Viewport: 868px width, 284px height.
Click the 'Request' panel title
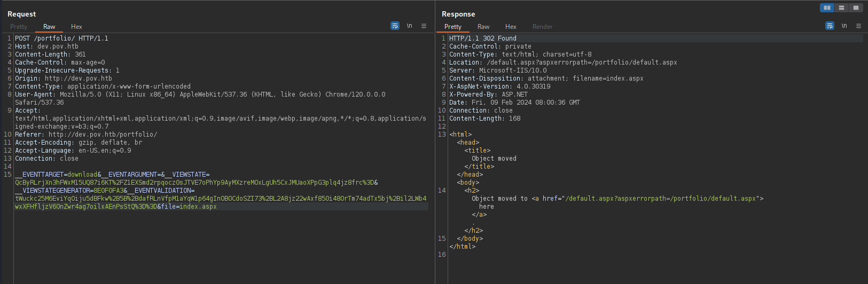(x=22, y=14)
